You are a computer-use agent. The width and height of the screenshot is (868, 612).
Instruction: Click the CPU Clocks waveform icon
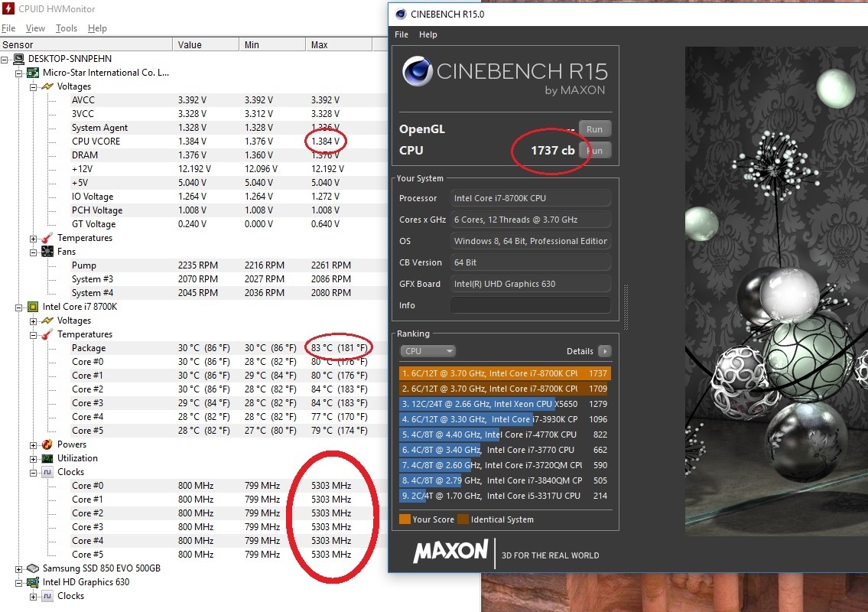47,472
